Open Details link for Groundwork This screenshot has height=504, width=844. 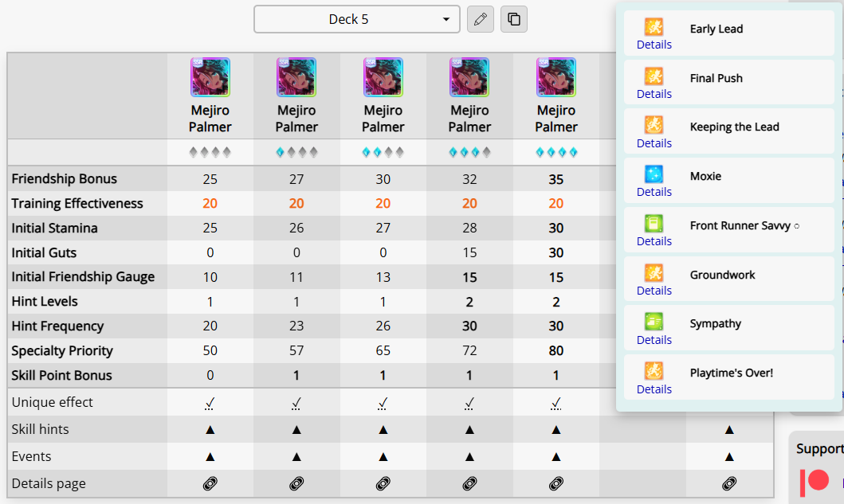(x=654, y=291)
